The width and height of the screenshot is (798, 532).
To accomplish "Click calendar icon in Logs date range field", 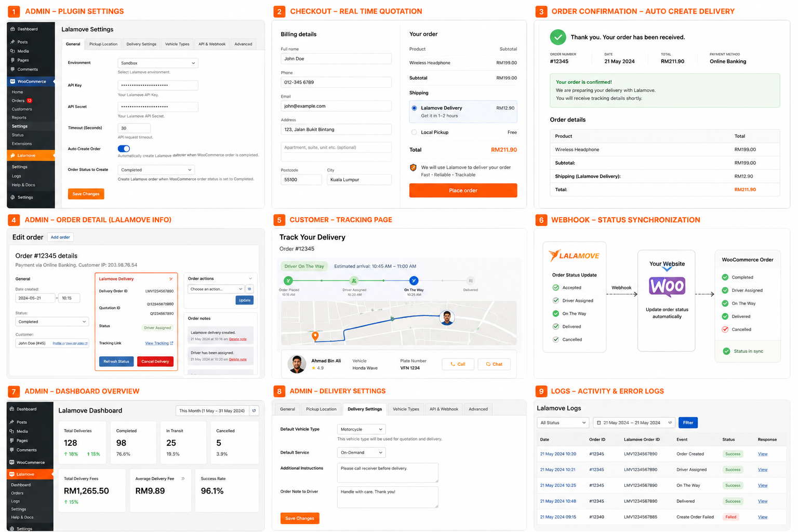I will [599, 423].
